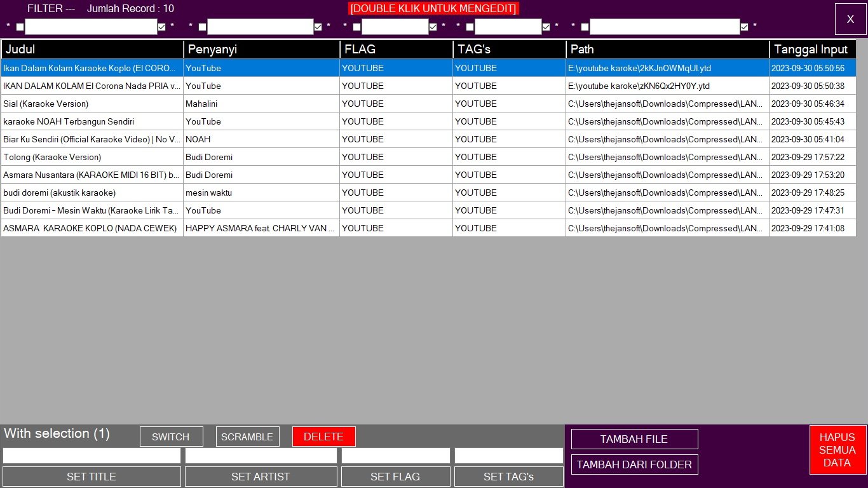Focus the Penyanyi filter text field
Screen dimensions: 868x488
point(261,27)
